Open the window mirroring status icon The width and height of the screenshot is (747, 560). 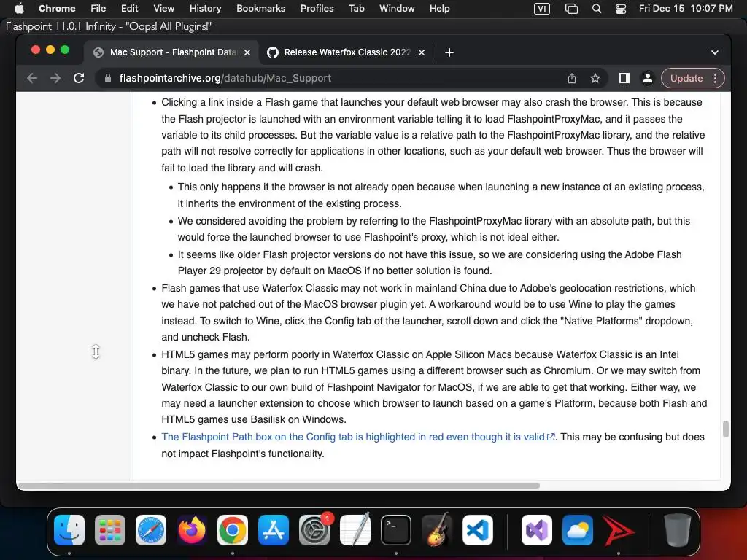571,8
